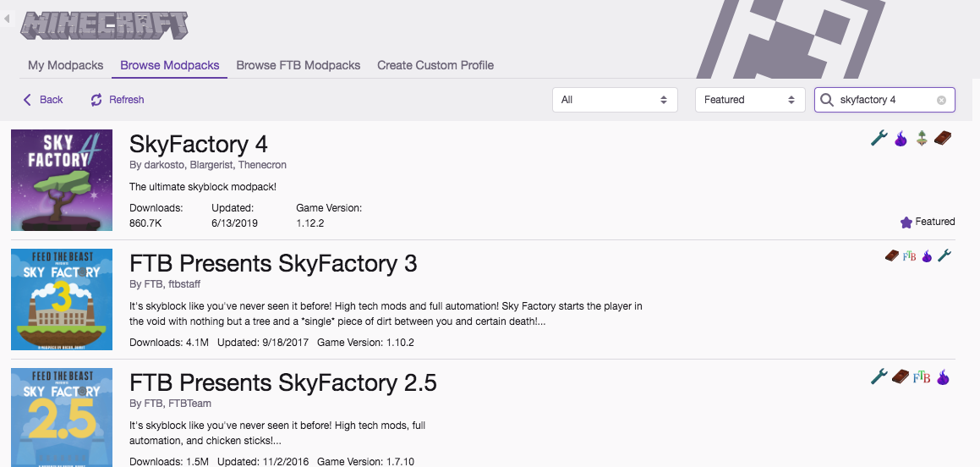Open the All category filter dropdown
The width and height of the screenshot is (980, 467).
pos(615,100)
